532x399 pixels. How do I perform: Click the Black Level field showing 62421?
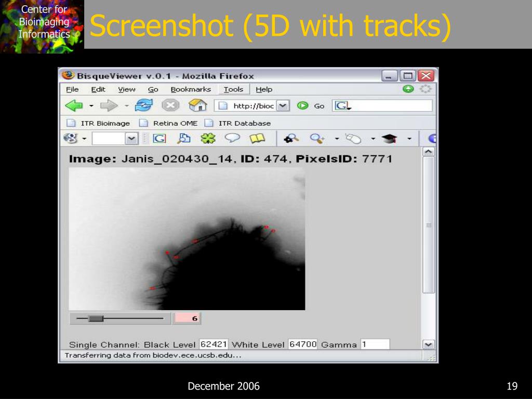pos(214,344)
